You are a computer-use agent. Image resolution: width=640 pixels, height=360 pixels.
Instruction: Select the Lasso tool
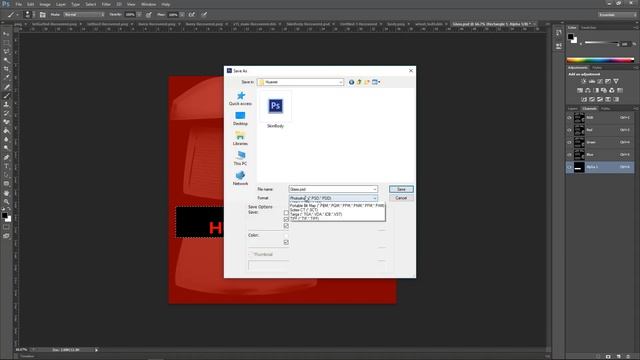(x=6, y=51)
